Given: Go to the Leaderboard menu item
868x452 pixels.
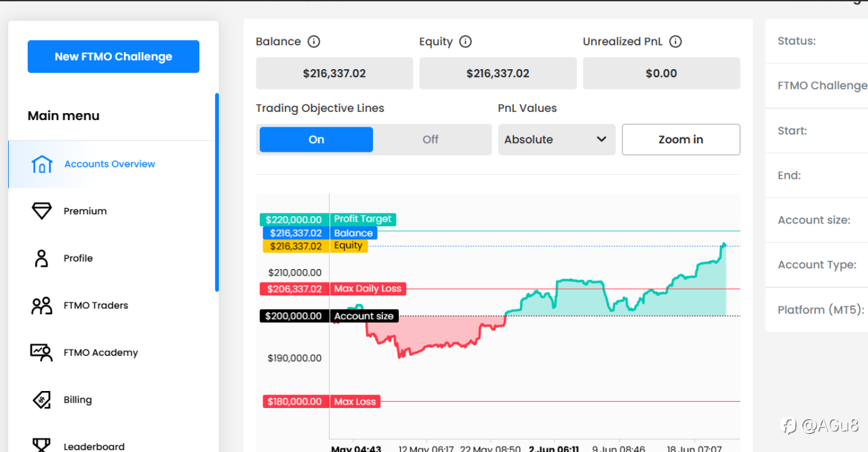Looking at the screenshot, I should [94, 447].
